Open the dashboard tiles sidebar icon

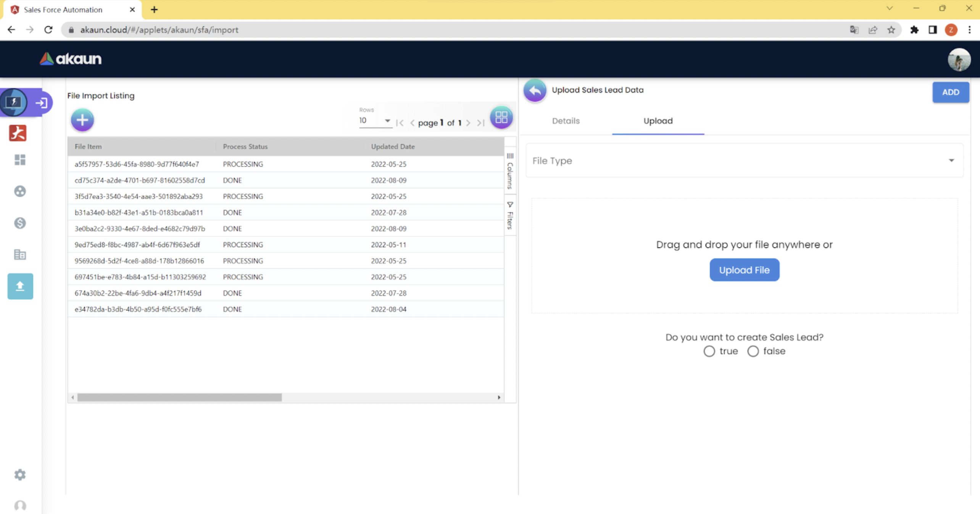(x=20, y=160)
